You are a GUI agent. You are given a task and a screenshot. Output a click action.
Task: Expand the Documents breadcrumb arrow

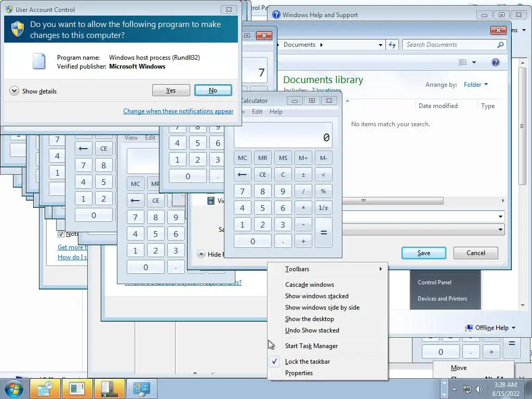pos(321,45)
